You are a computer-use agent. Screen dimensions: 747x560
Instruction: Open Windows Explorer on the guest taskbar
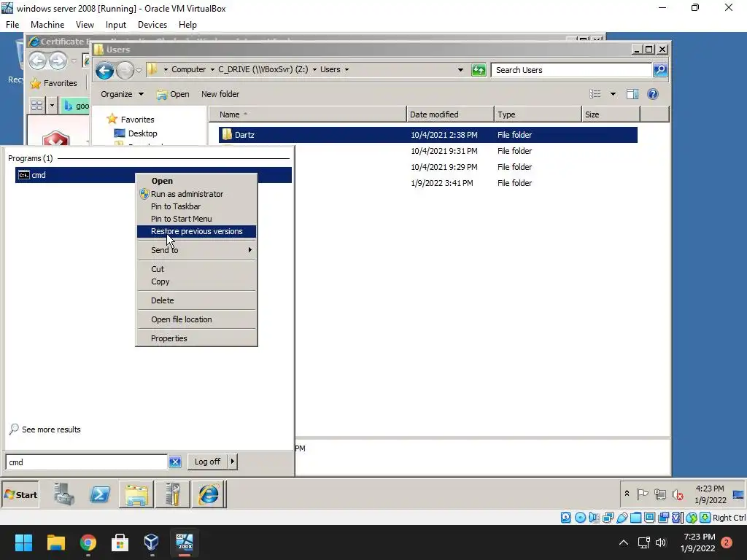[x=136, y=494]
